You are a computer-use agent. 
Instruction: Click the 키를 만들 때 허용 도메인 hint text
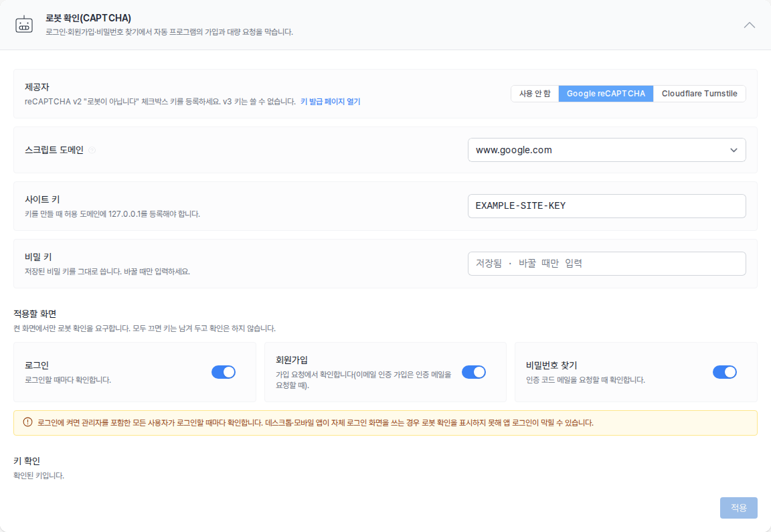(x=112, y=214)
